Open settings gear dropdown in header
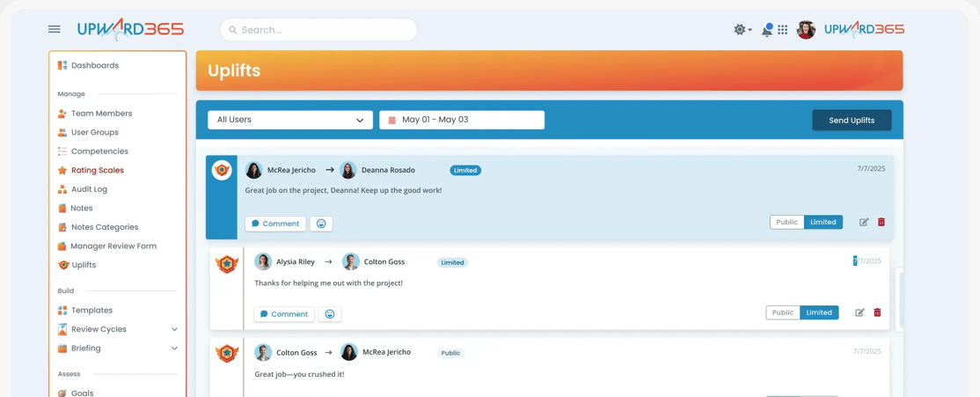The height and width of the screenshot is (397, 980). [742, 30]
